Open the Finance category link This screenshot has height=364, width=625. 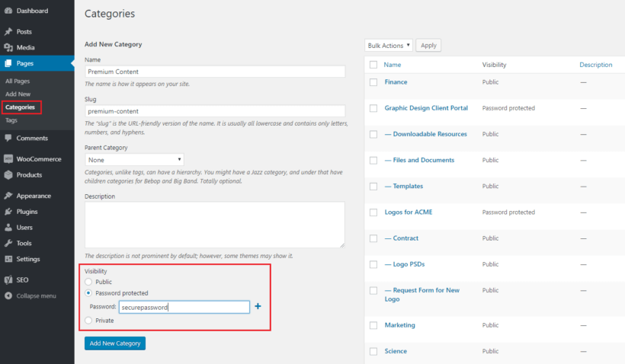[x=396, y=81]
